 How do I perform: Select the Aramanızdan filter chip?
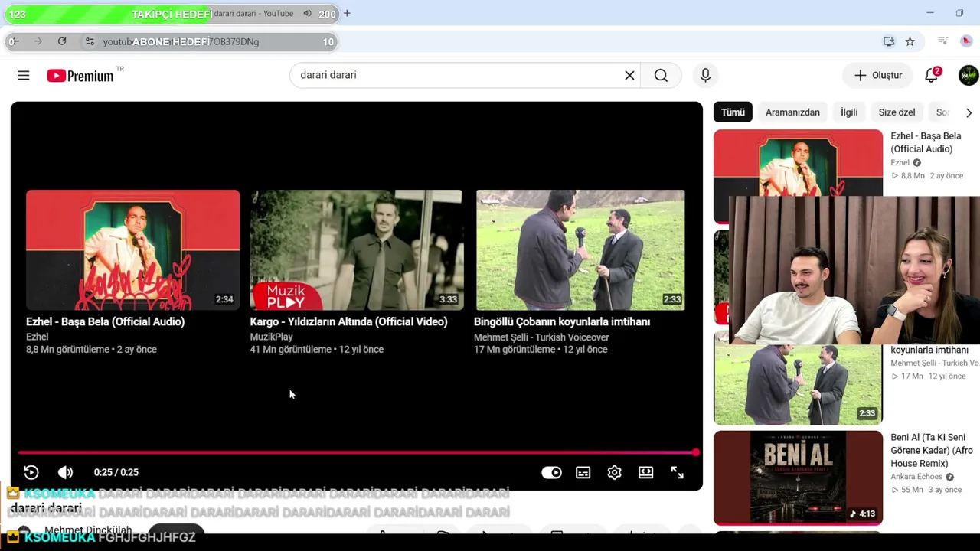point(792,112)
